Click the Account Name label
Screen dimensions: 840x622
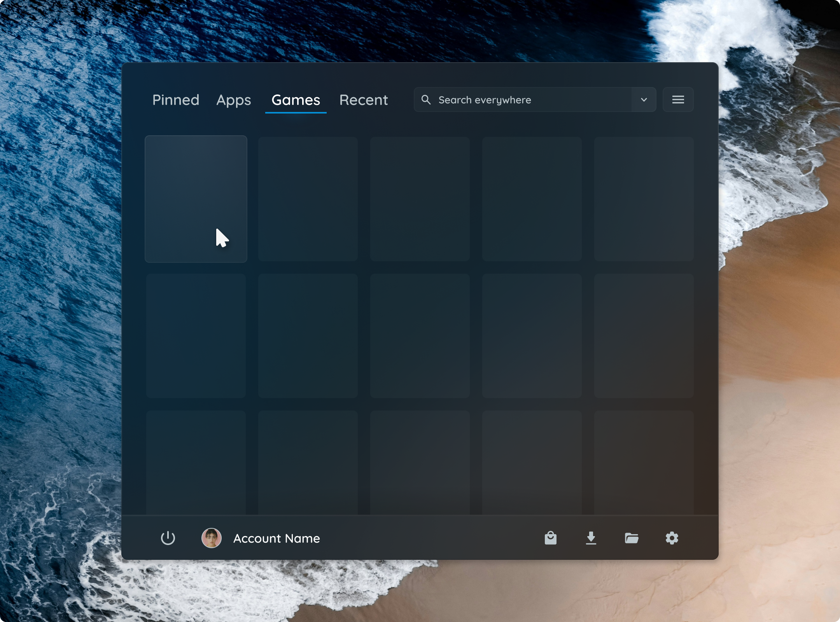coord(276,538)
